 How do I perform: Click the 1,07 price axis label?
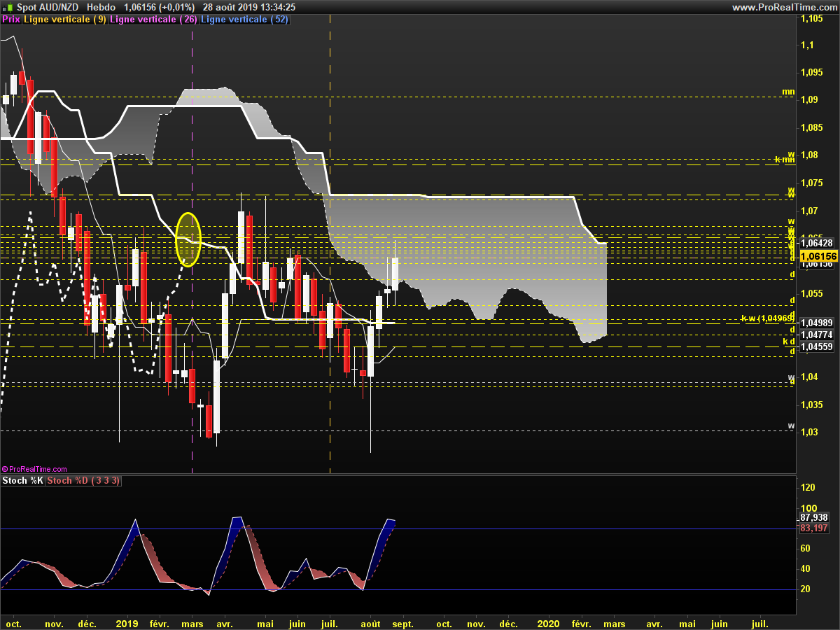pos(809,211)
